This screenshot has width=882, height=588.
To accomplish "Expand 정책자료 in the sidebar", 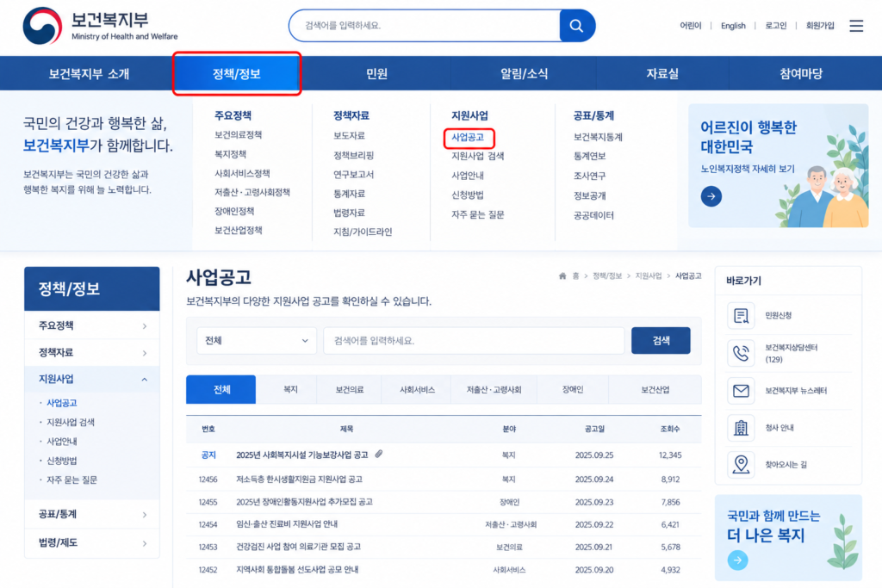I will 92,352.
